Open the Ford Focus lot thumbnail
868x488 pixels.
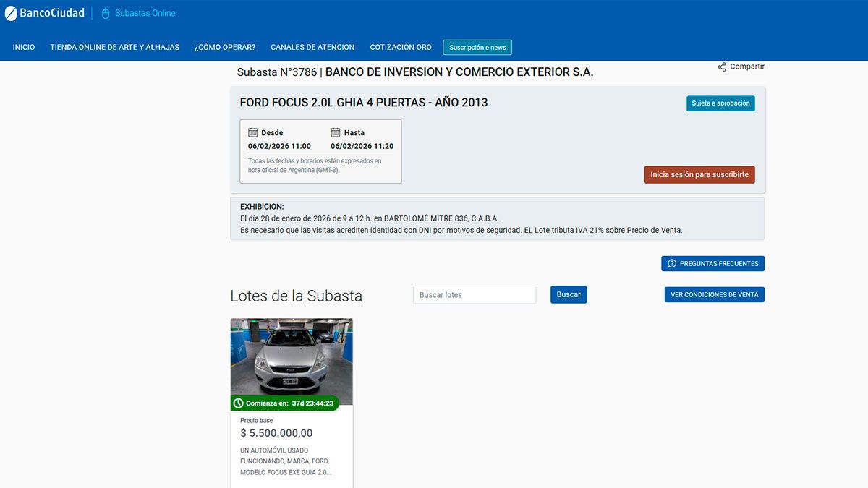[292, 358]
